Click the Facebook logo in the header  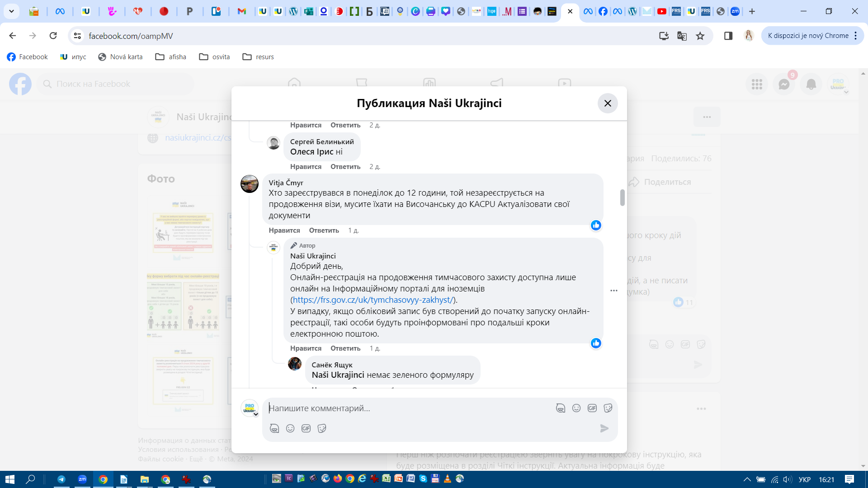tap(20, 84)
